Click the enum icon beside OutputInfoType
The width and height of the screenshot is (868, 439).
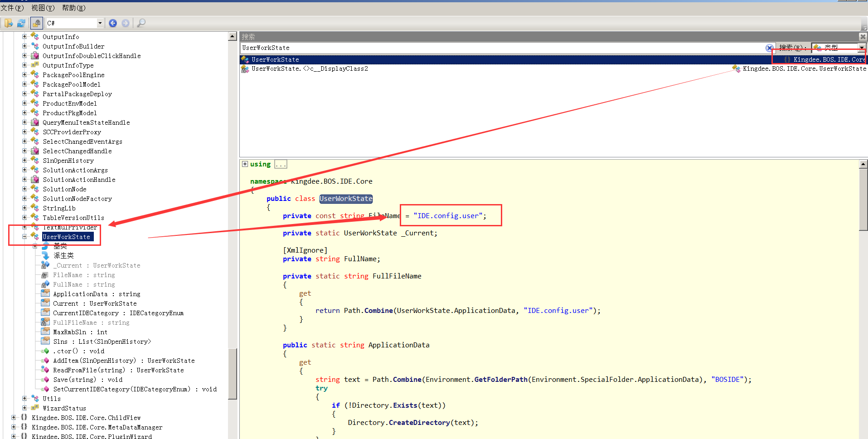pos(35,65)
